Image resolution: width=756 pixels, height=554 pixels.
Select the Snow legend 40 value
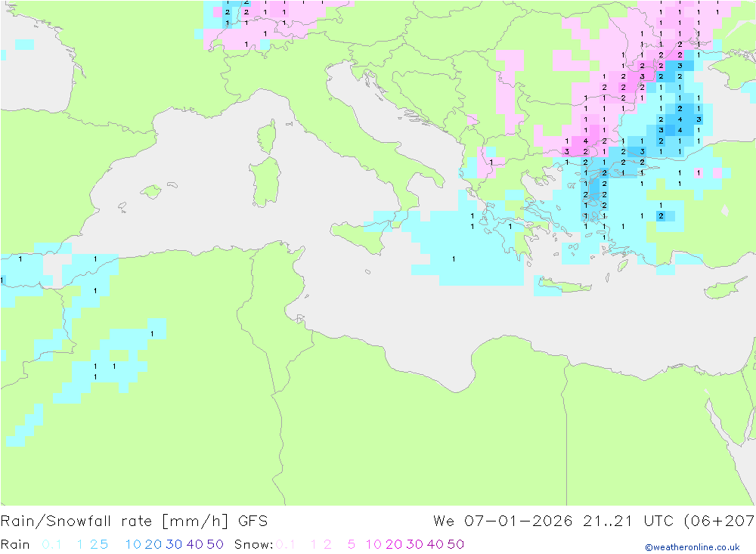click(435, 544)
